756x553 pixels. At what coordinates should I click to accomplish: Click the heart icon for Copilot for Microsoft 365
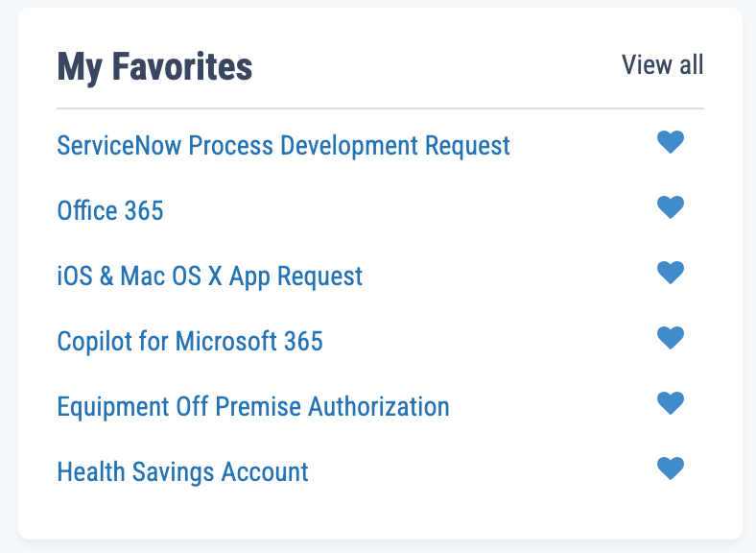pyautogui.click(x=670, y=337)
